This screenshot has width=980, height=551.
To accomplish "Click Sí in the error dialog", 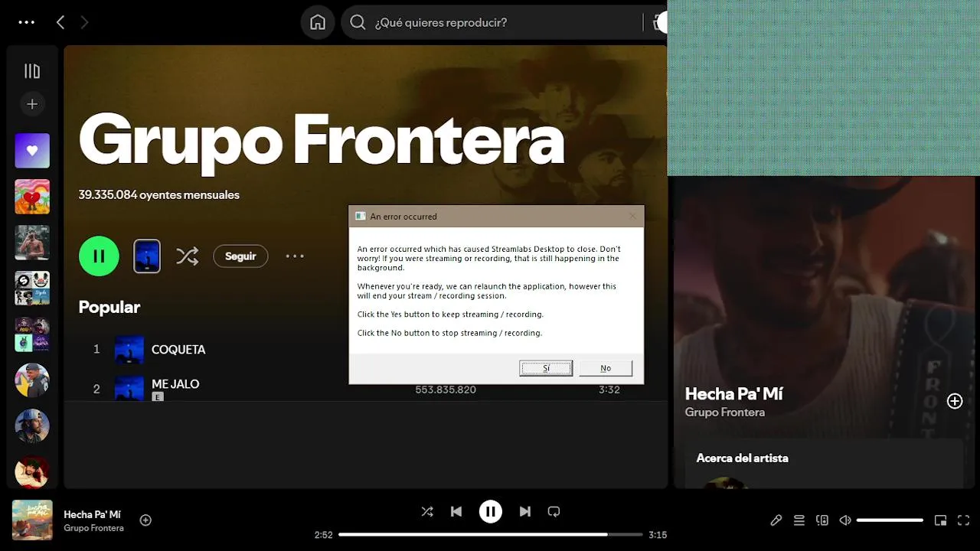I will [x=546, y=368].
